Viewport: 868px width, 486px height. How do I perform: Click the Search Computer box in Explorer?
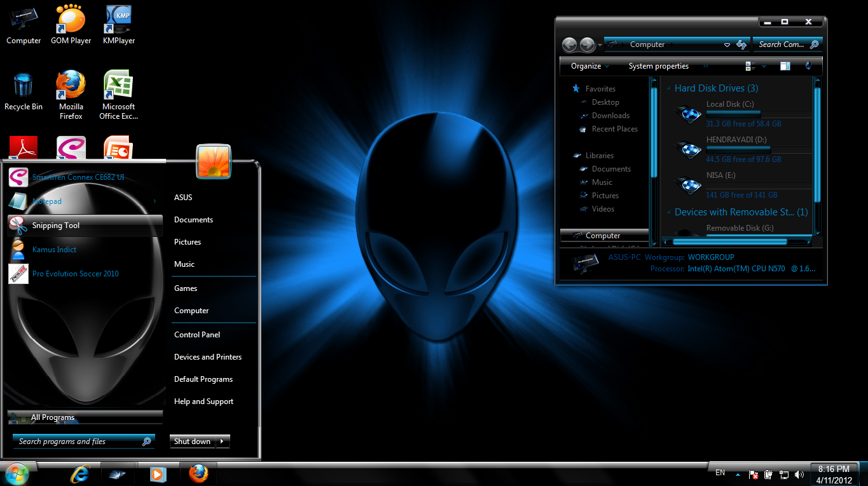tap(788, 44)
